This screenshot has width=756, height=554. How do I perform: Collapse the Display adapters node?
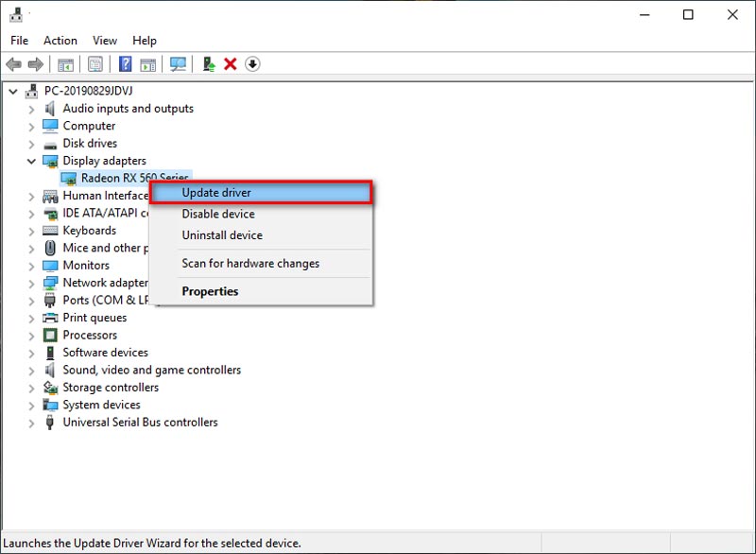31,161
